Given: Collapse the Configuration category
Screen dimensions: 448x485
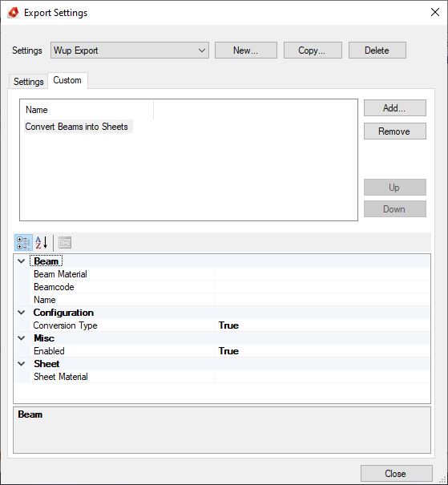Looking at the screenshot, I should 22,313.
